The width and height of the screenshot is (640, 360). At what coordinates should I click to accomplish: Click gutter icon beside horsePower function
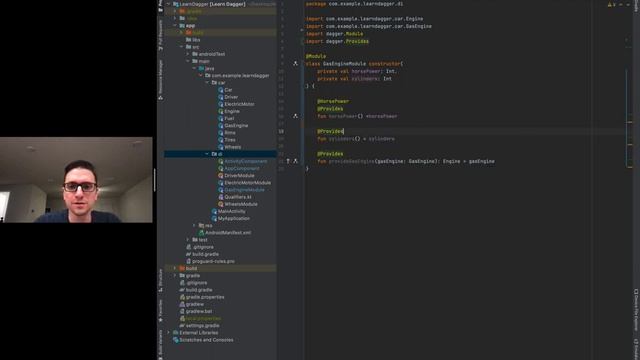(295, 116)
